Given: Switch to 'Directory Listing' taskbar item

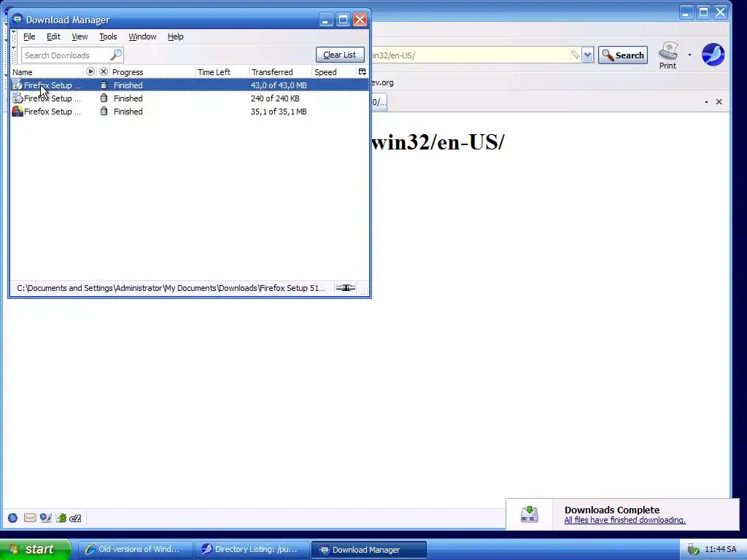Looking at the screenshot, I should point(252,550).
